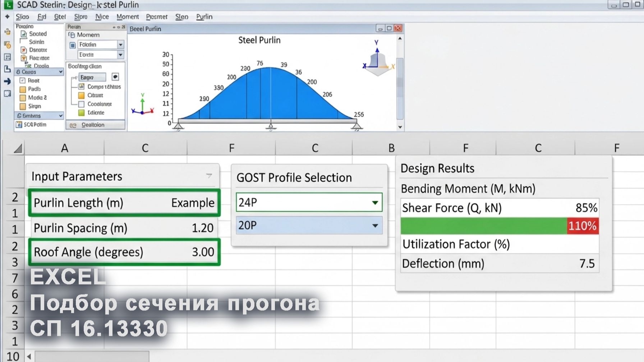Toggle the blue square next to Folcdin

click(73, 45)
